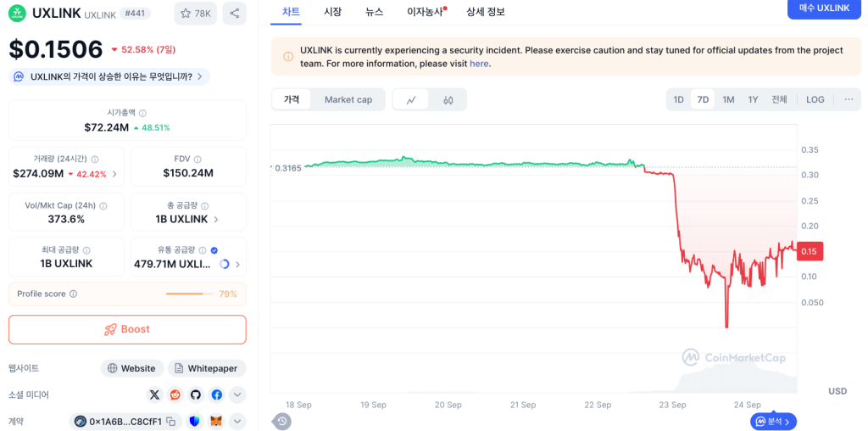Open the 상세 정보 tab
This screenshot has height=431, width=868.
(x=486, y=11)
